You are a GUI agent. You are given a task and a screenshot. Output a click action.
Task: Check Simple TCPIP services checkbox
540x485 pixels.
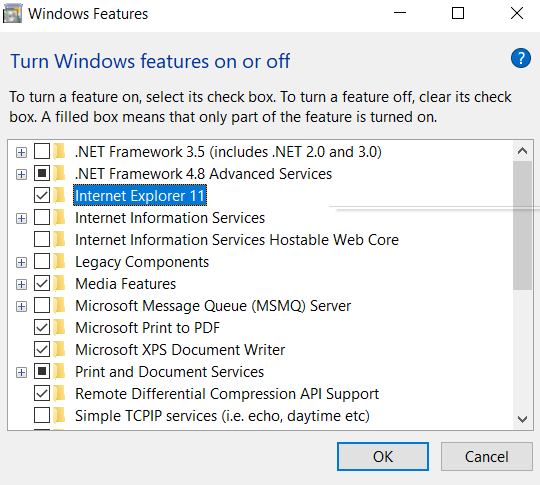point(42,415)
